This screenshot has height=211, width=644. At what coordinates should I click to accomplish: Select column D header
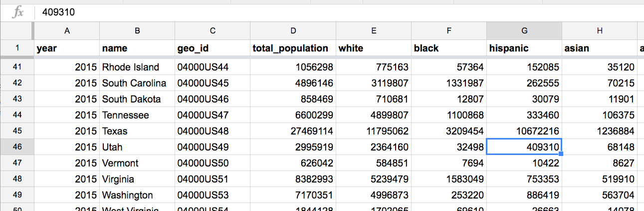click(293, 30)
